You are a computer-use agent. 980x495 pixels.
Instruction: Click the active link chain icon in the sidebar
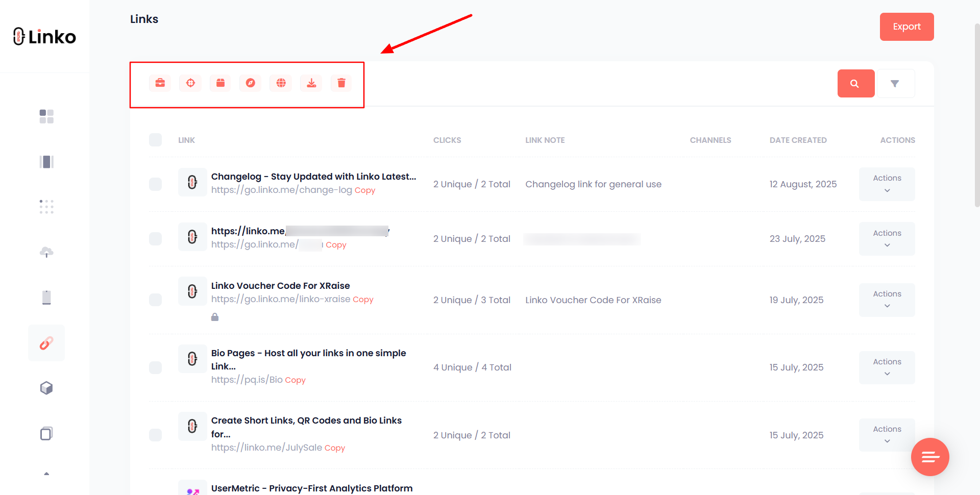coord(46,343)
